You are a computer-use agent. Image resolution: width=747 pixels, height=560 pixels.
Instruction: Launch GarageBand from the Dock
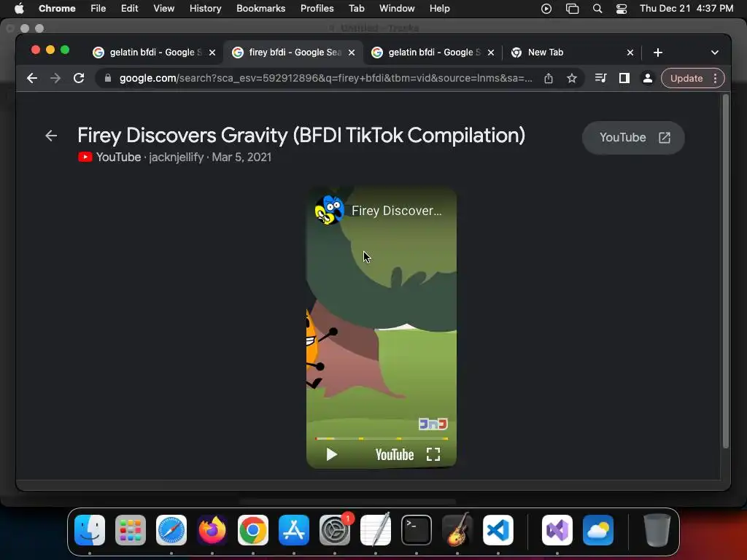[457, 530]
